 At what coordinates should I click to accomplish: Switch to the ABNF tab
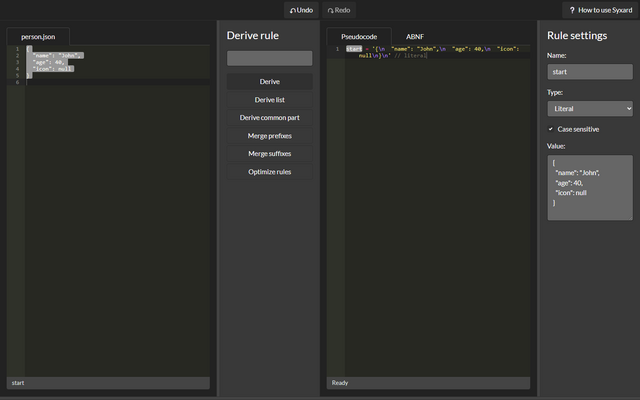pyautogui.click(x=414, y=37)
